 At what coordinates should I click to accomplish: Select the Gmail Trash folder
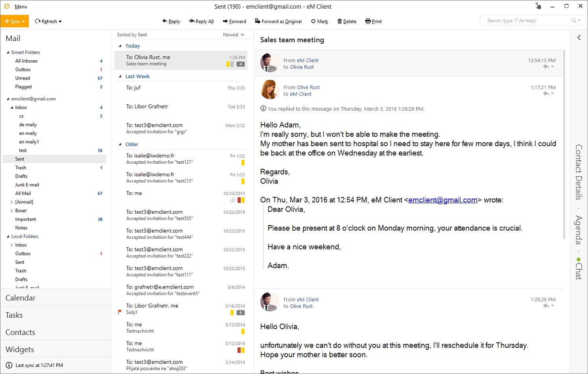[x=21, y=168]
